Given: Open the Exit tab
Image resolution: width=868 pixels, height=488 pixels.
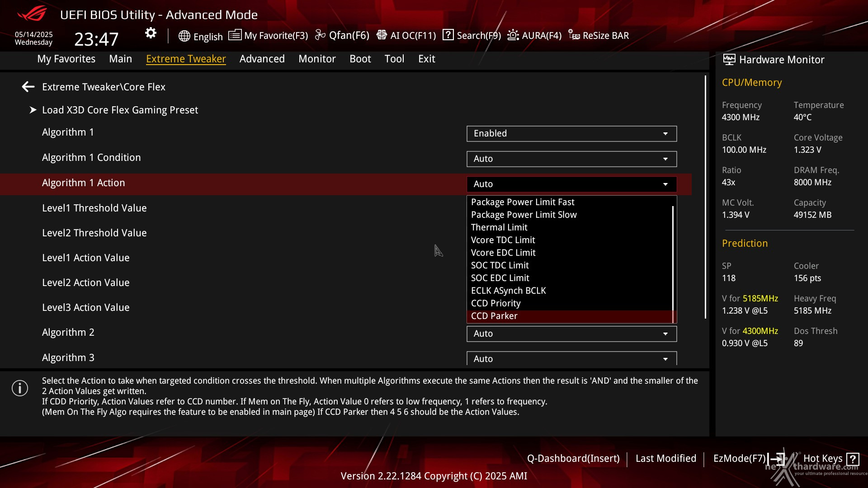Looking at the screenshot, I should tap(426, 59).
